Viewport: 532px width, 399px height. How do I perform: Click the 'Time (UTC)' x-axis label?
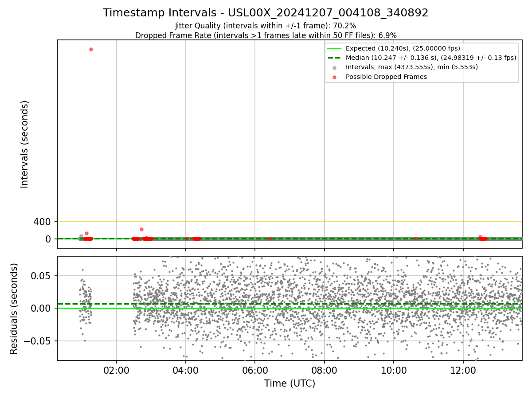tap(290, 383)
